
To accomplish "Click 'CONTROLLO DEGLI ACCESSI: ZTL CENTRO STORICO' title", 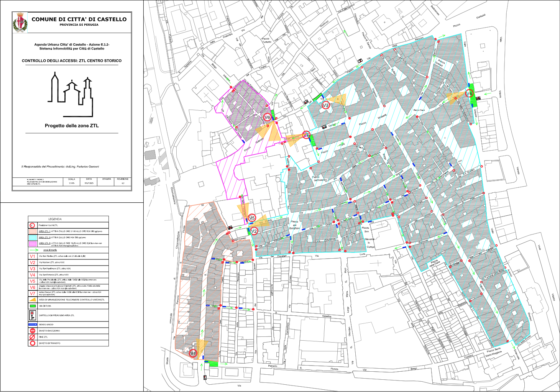I will pos(72,61).
